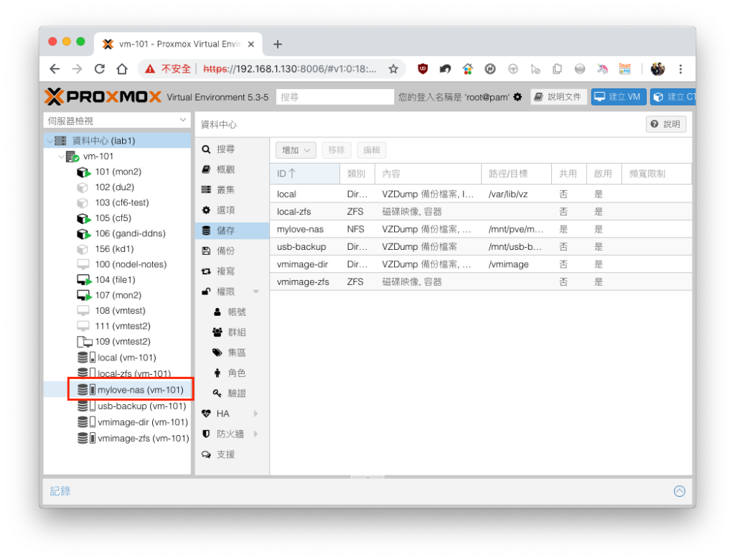Click the browser reload icon
Image resolution: width=735 pixels, height=560 pixels.
(x=99, y=69)
